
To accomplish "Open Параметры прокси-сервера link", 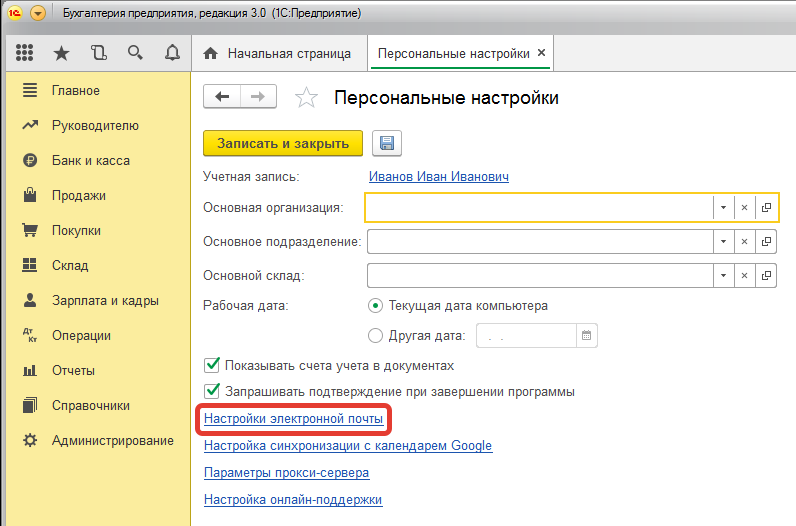I will coord(286,473).
